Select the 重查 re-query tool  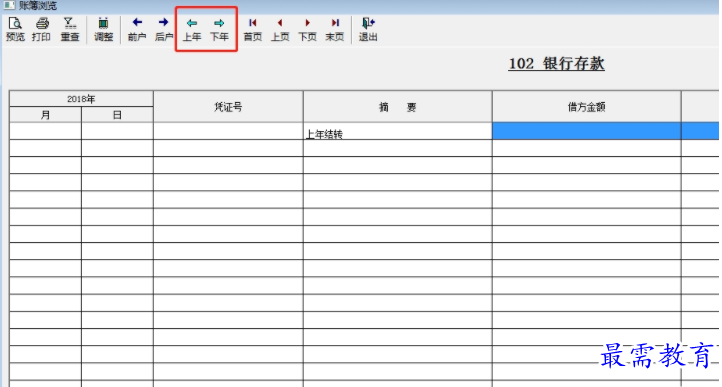(x=70, y=29)
